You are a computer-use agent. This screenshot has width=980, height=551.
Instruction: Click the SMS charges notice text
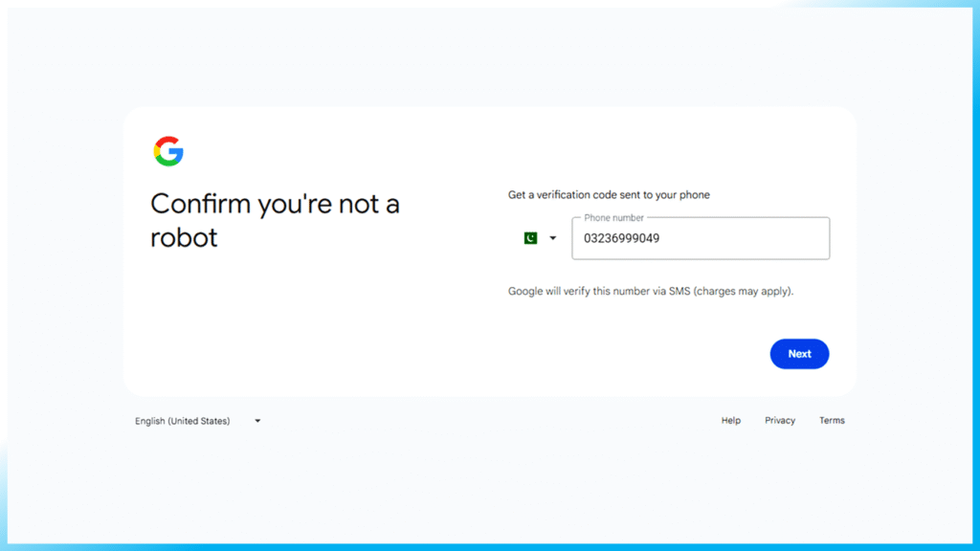[x=650, y=291]
